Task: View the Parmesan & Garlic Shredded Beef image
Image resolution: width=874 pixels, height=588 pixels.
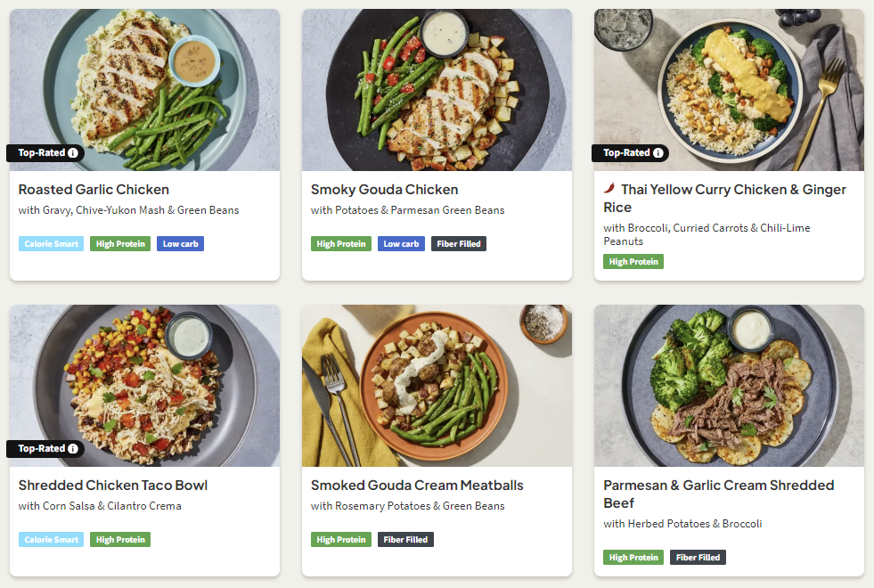Action: pyautogui.click(x=729, y=385)
